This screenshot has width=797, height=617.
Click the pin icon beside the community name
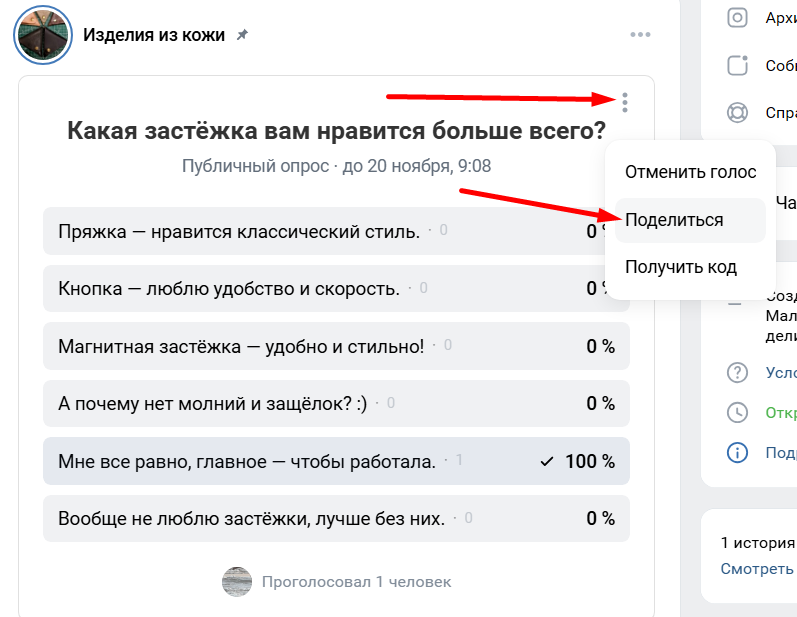[242, 35]
